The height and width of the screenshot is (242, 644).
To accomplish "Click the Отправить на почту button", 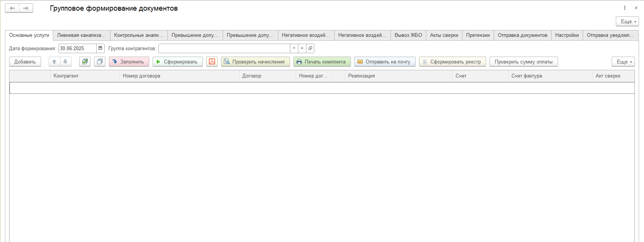I will [x=385, y=62].
